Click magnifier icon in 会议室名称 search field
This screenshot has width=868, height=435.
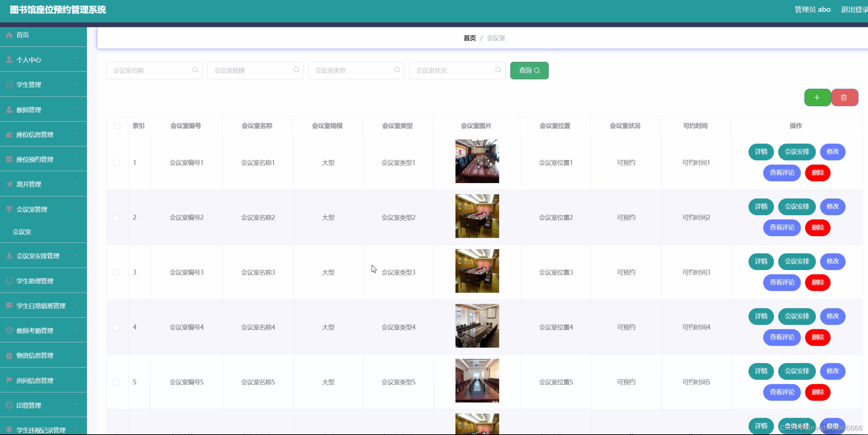point(195,70)
